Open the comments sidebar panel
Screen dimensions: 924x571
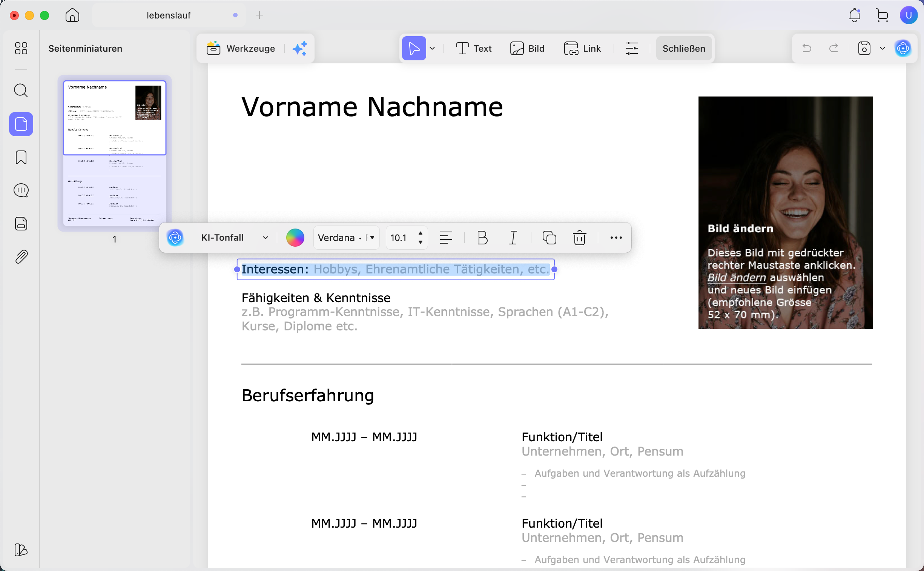[x=21, y=190]
